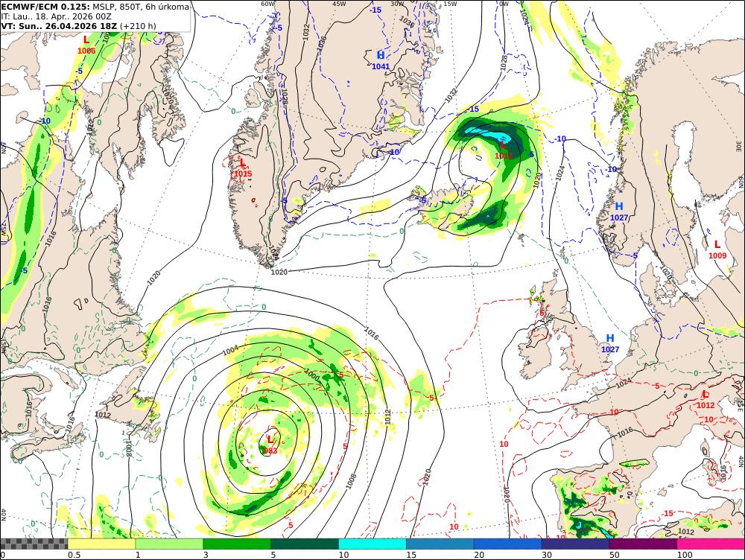This screenshot has height=560, width=745.
Task: Click the grey checkered 0–0.5 legend swatch
Action: [34, 544]
